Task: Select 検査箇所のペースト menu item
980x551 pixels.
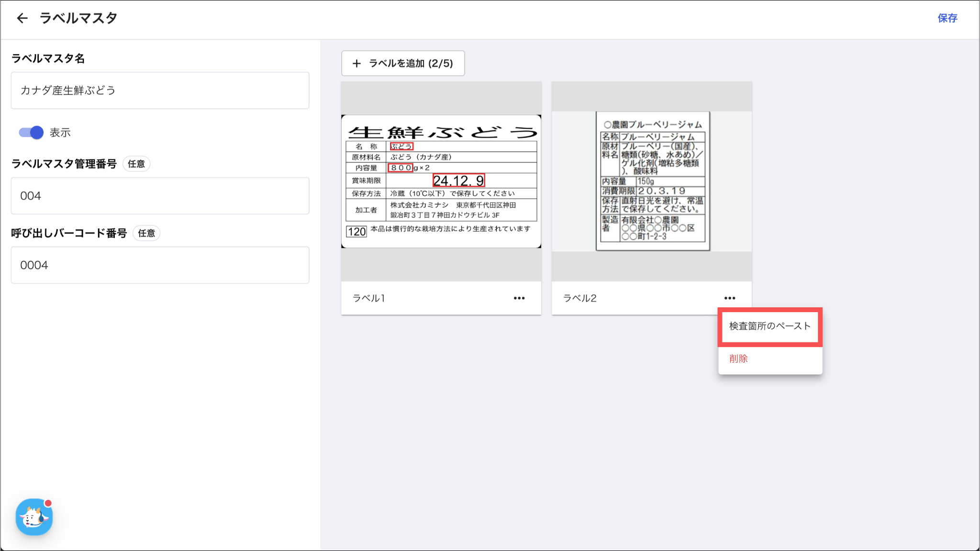Action: (769, 326)
